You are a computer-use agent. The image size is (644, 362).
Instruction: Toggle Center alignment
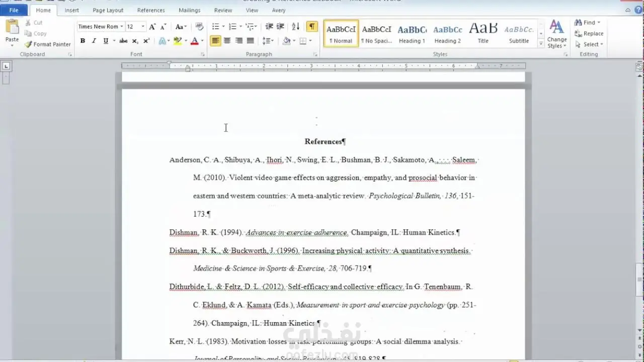227,41
